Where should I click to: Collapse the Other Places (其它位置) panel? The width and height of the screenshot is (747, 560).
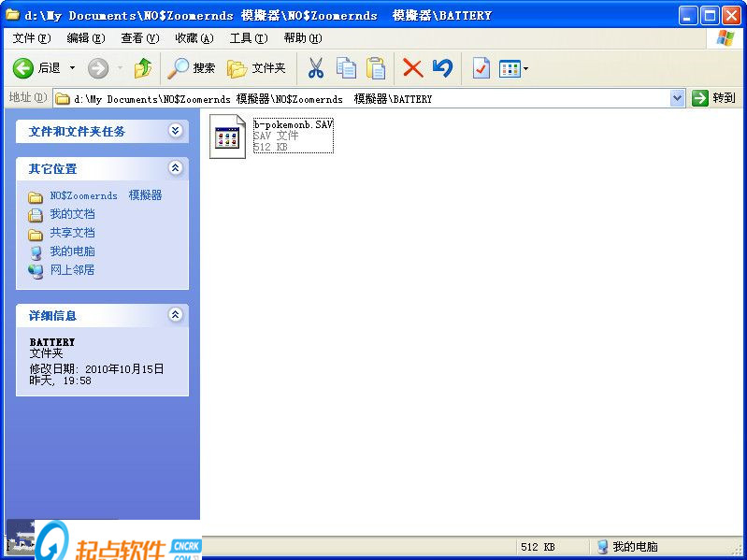[x=176, y=167]
